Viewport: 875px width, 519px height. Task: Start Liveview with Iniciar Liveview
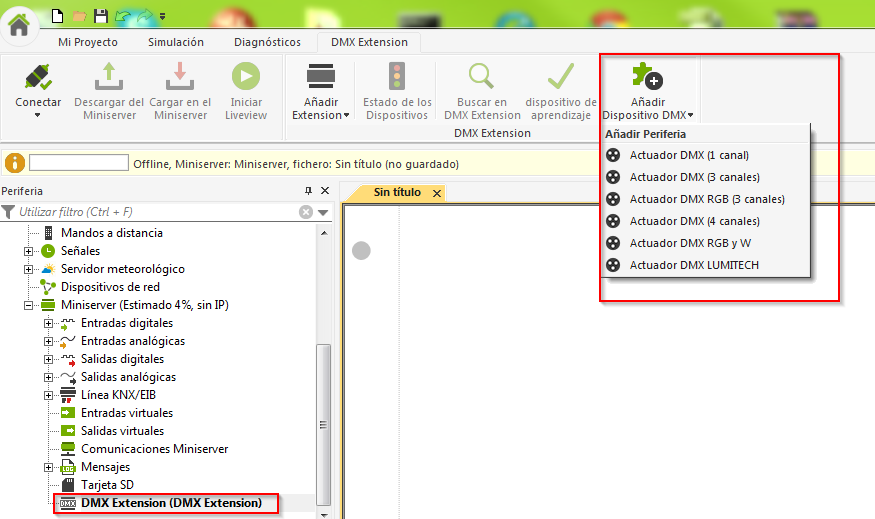point(245,78)
